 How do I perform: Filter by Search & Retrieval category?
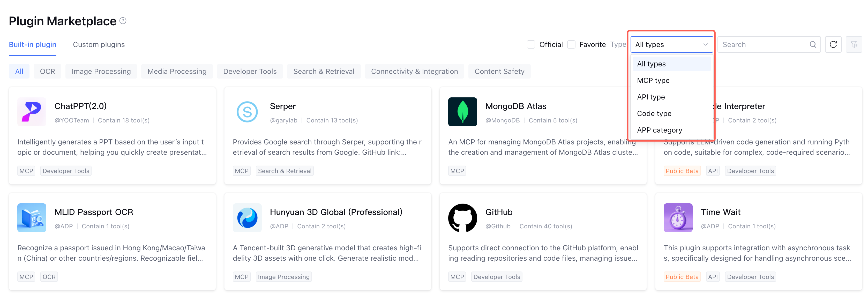pyautogui.click(x=324, y=71)
